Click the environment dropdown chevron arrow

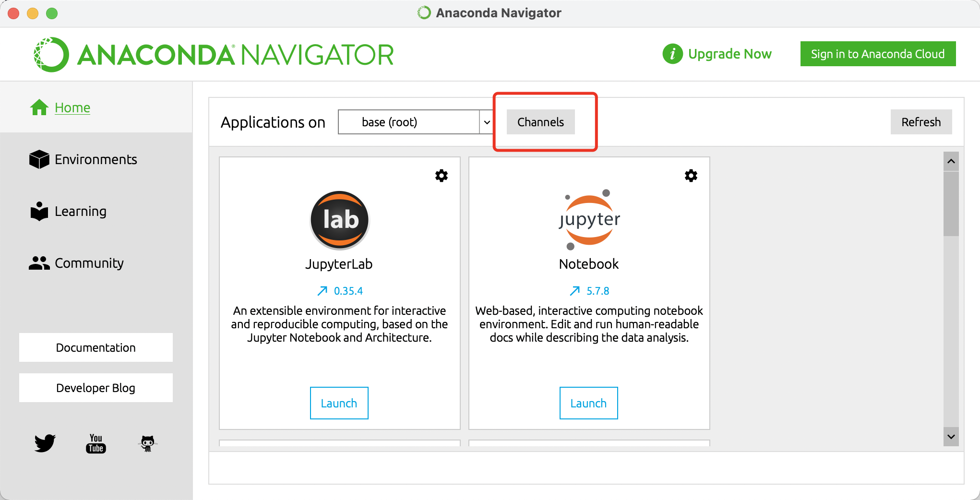(x=487, y=122)
